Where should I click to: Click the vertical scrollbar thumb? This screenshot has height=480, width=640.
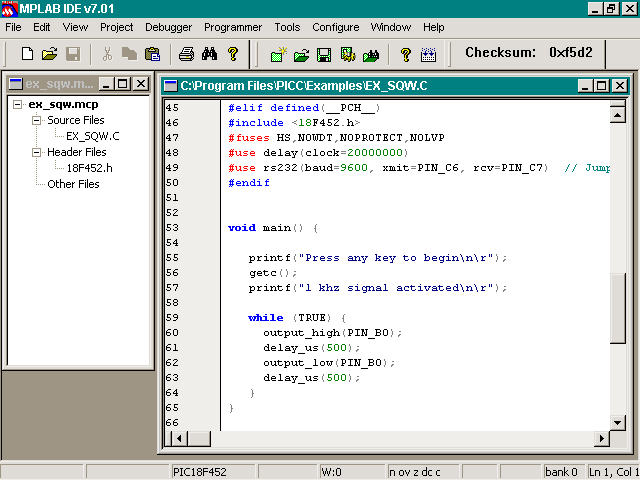coord(618,309)
